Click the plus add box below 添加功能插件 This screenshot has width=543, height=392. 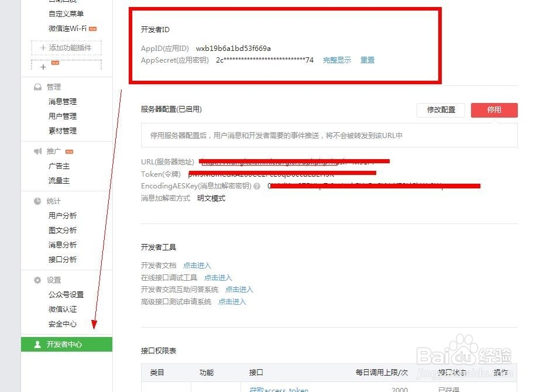[x=66, y=65]
